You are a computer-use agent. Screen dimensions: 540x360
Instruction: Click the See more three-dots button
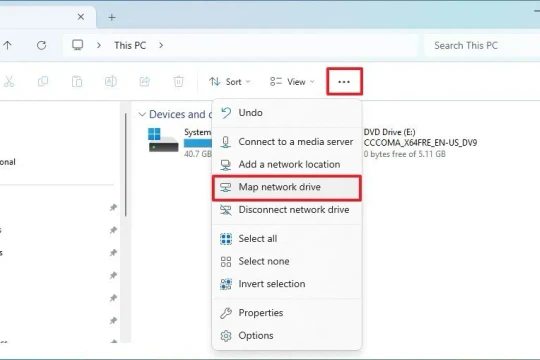344,82
